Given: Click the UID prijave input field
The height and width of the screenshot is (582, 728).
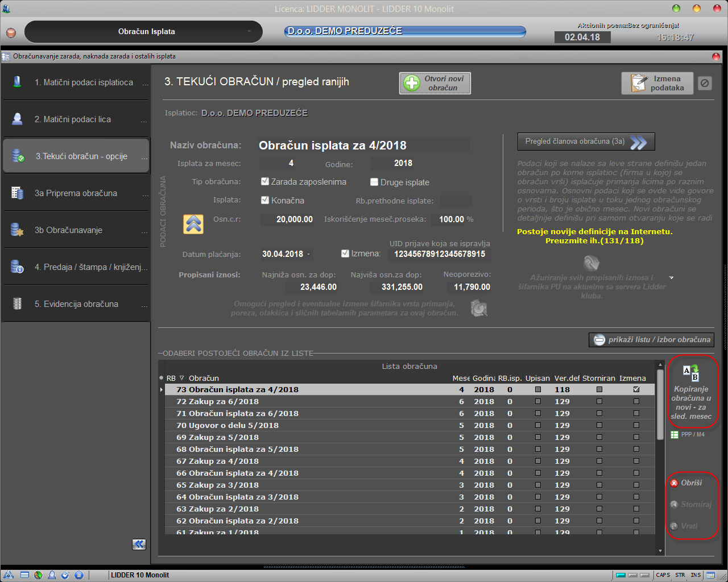Looking at the screenshot, I should point(440,254).
